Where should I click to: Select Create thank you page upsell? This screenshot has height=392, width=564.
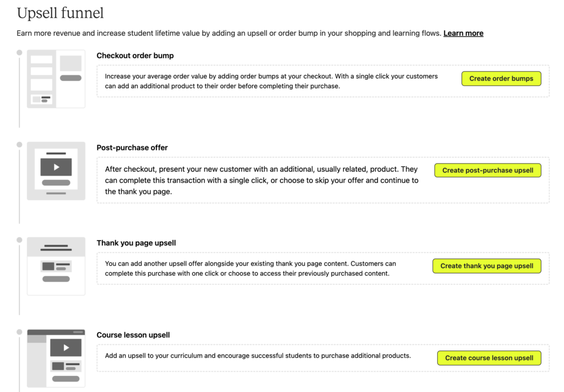coord(487,266)
